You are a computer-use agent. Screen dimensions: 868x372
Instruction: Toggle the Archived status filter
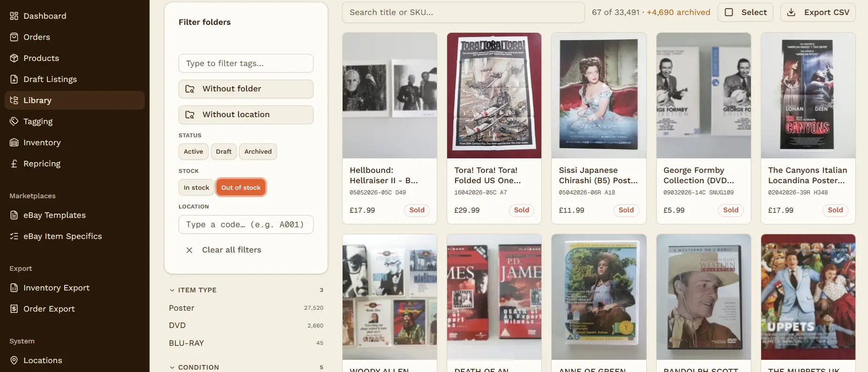(258, 151)
